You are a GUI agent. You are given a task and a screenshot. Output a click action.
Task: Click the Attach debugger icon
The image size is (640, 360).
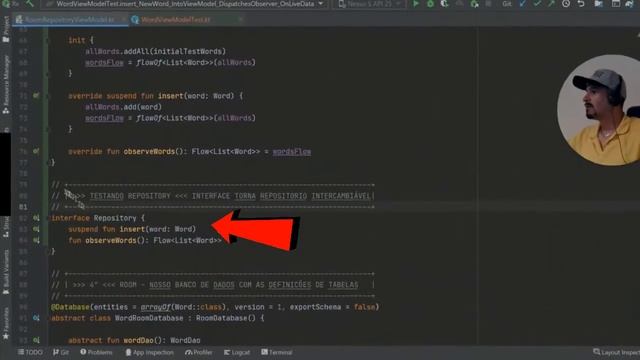(x=474, y=4)
